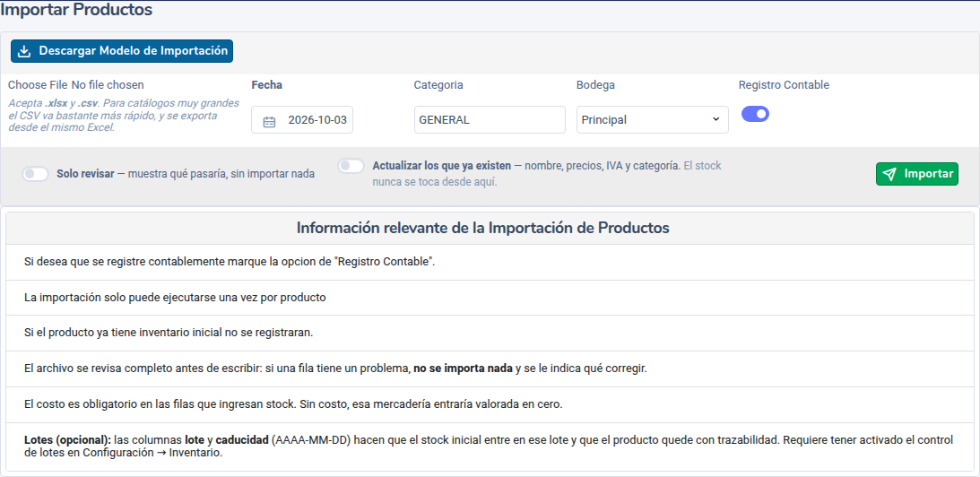Click the Importar Productos page heading
The width and height of the screenshot is (980, 477).
(76, 10)
